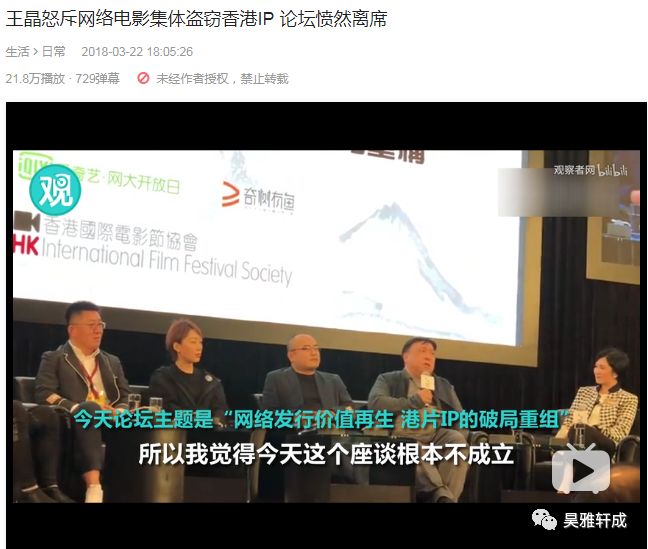Click the 昊雅轩成 account name watermark
The width and height of the screenshot is (648, 549).
click(595, 520)
